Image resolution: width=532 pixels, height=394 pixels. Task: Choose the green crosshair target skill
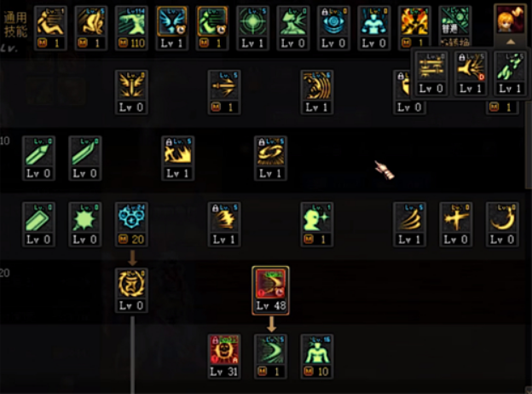(x=252, y=28)
